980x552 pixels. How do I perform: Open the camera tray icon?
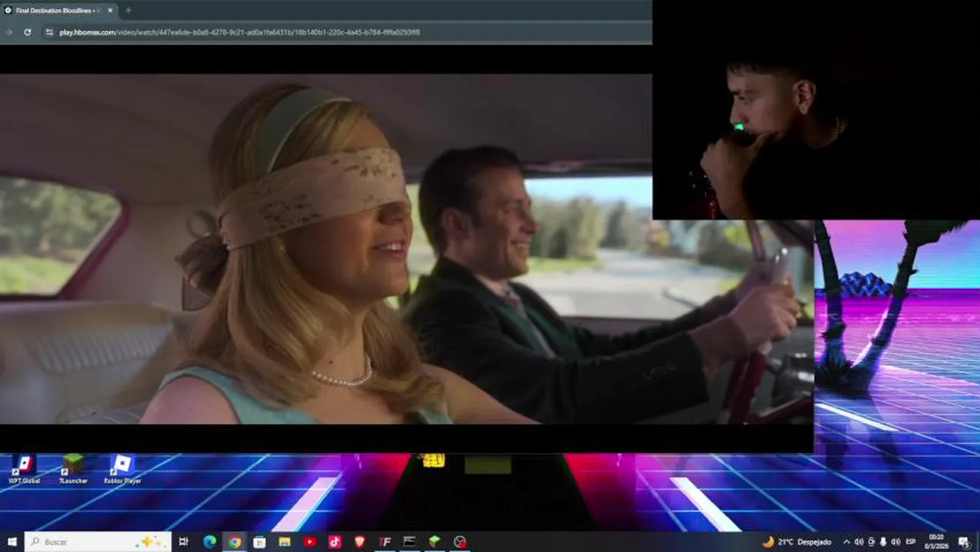tap(871, 541)
